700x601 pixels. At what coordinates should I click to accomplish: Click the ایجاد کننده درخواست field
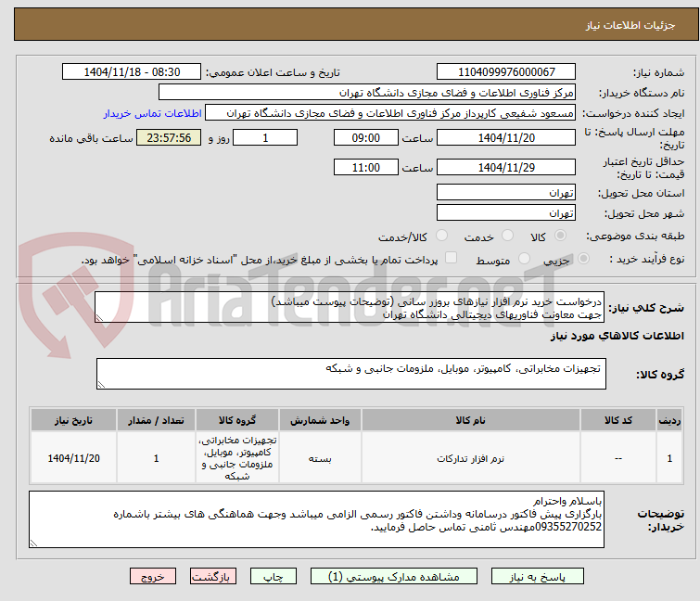pyautogui.click(x=390, y=113)
